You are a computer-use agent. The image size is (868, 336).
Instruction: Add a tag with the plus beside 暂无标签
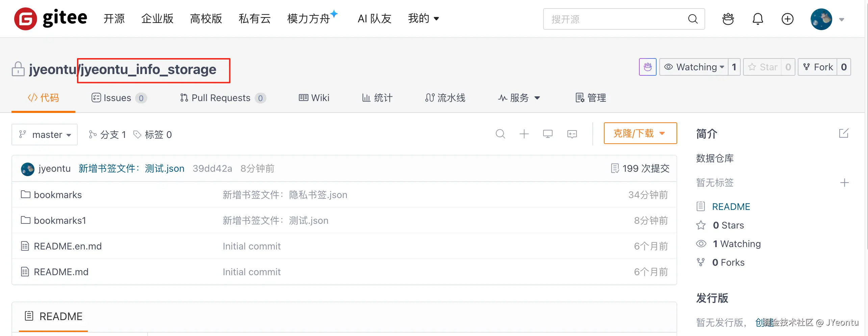click(x=844, y=183)
